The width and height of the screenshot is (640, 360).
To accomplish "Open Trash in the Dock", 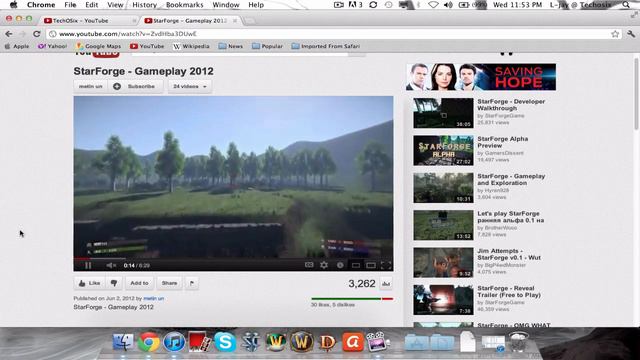I will 518,342.
